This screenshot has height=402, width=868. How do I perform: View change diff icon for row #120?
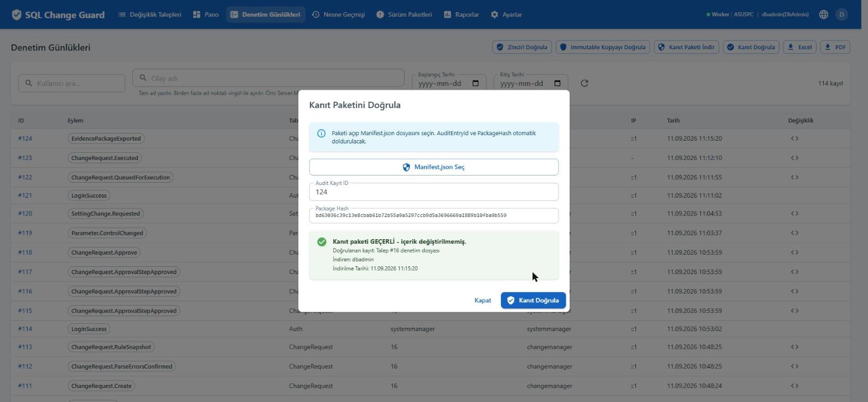[x=794, y=213]
